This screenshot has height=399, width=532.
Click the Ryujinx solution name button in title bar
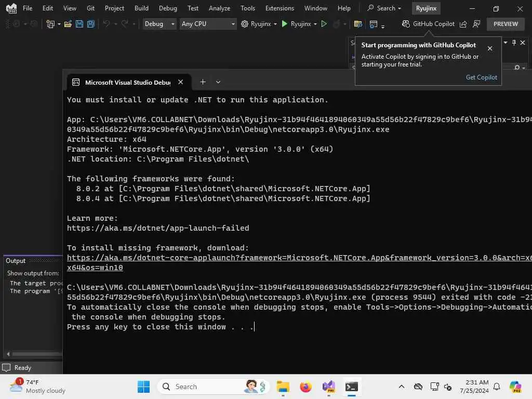tap(426, 8)
